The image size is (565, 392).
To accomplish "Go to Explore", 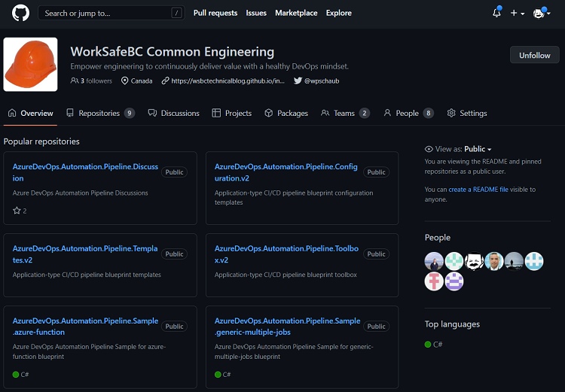I will (339, 13).
